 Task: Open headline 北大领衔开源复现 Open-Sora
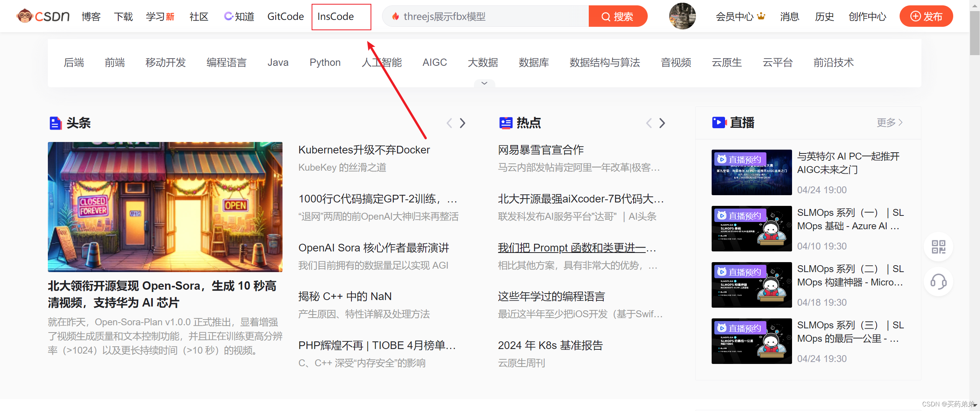(x=162, y=294)
